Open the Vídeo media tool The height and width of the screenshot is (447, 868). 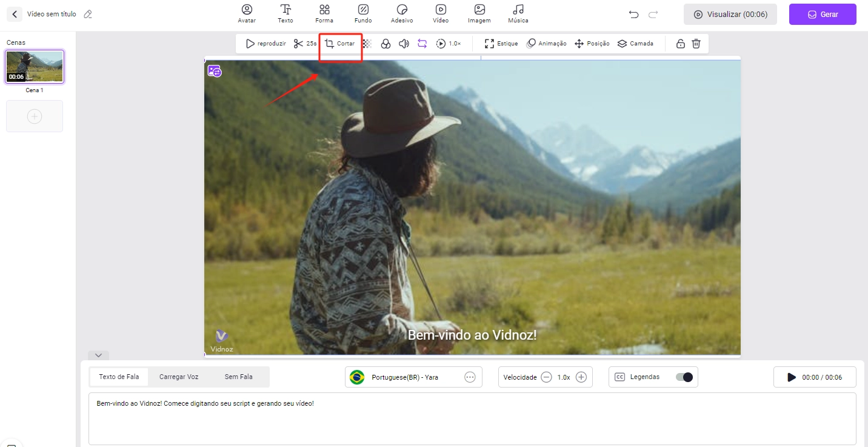tap(441, 13)
